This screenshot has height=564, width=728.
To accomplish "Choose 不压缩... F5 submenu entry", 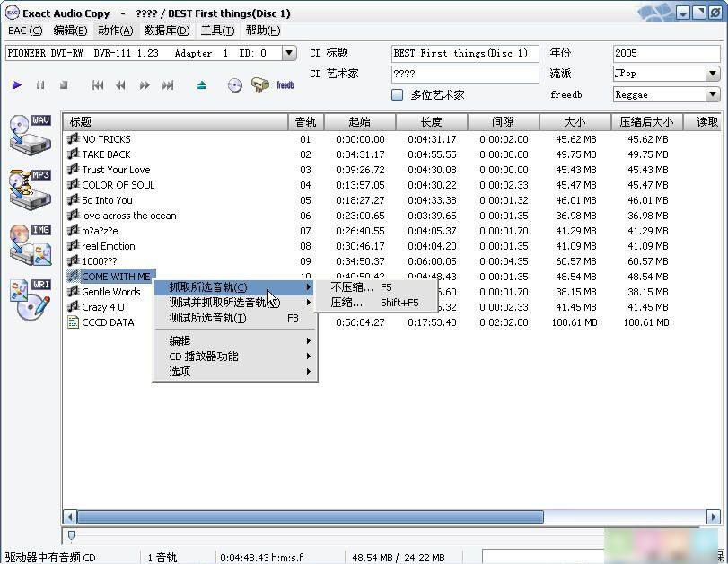I will [x=376, y=287].
